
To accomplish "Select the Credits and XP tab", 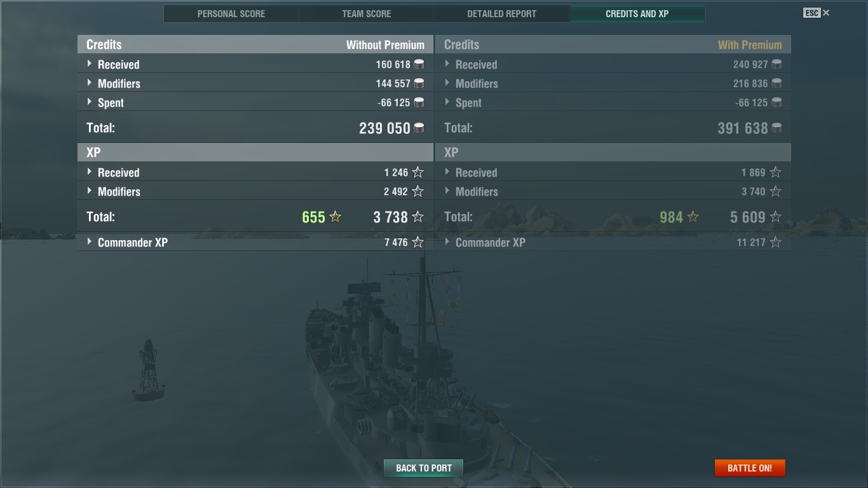I will tap(637, 13).
